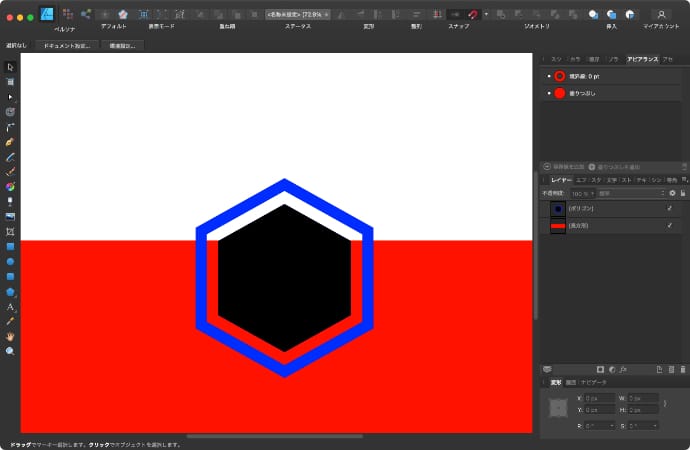690x450 pixels.
Task: Select the Text tool (A icon)
Action: [10, 307]
